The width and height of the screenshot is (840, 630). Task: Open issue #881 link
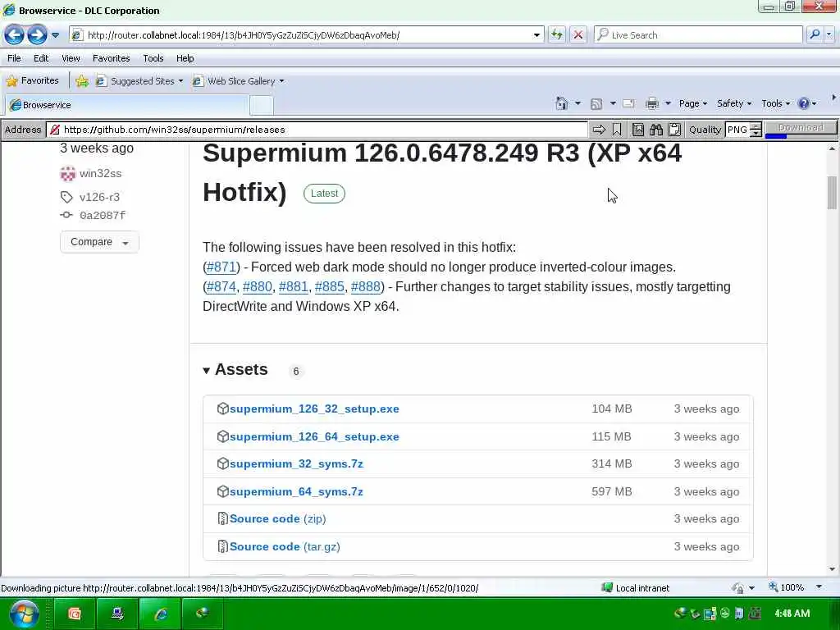(293, 287)
